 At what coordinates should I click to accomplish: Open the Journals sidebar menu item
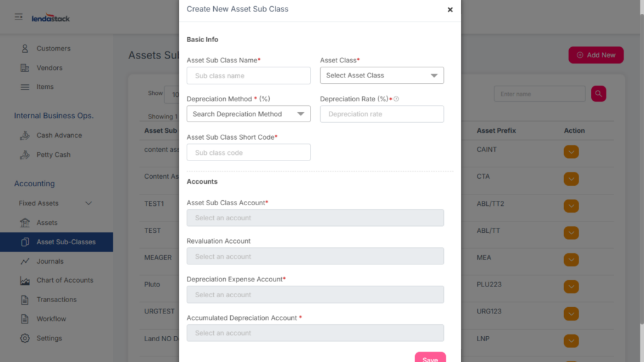point(50,261)
